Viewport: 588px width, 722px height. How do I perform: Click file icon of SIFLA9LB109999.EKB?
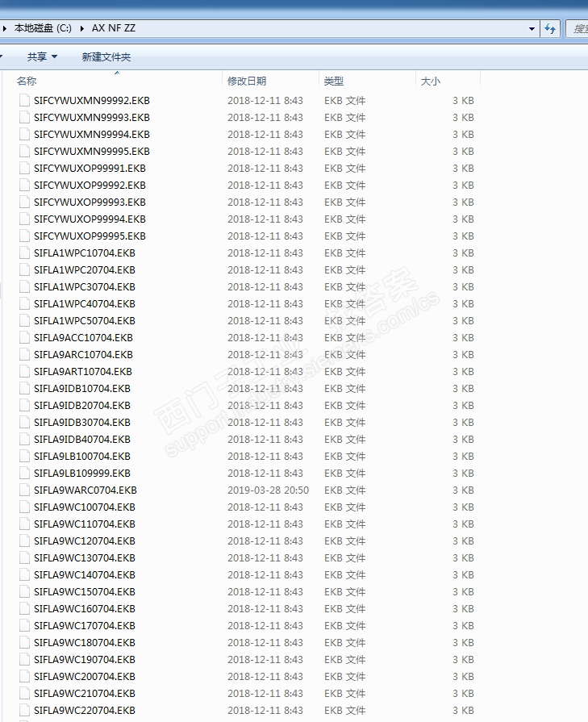tap(25, 474)
